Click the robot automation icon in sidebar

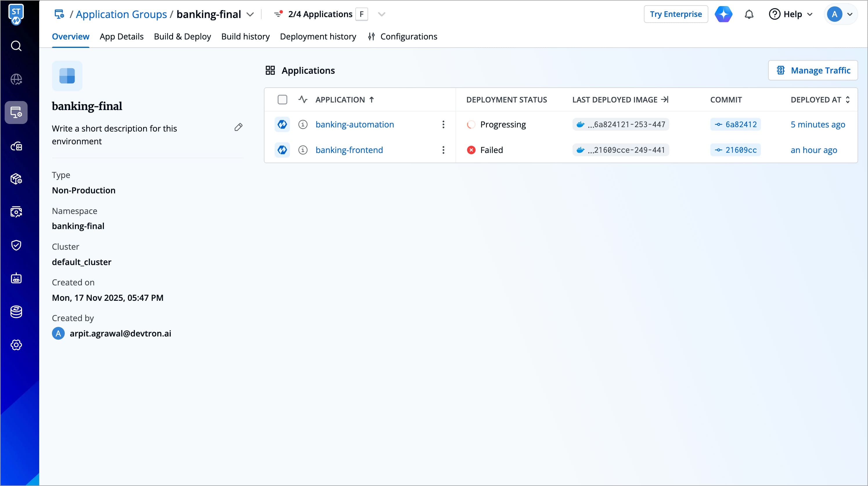[16, 278]
